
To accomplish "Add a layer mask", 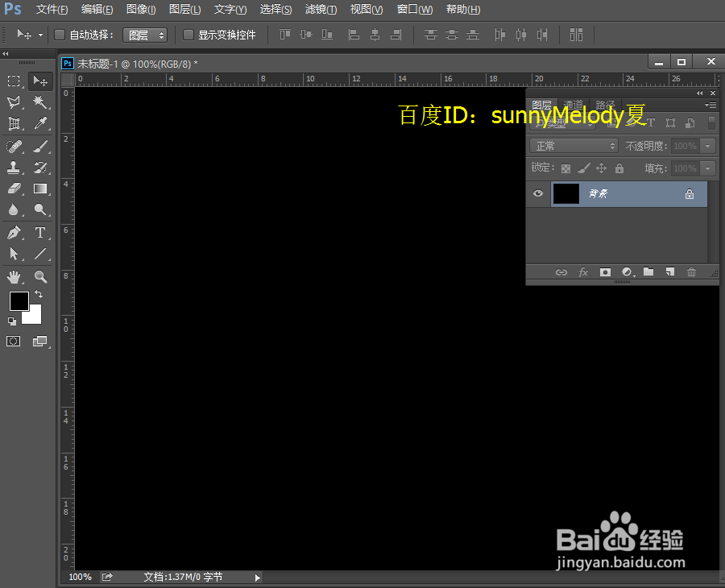I will (605, 272).
